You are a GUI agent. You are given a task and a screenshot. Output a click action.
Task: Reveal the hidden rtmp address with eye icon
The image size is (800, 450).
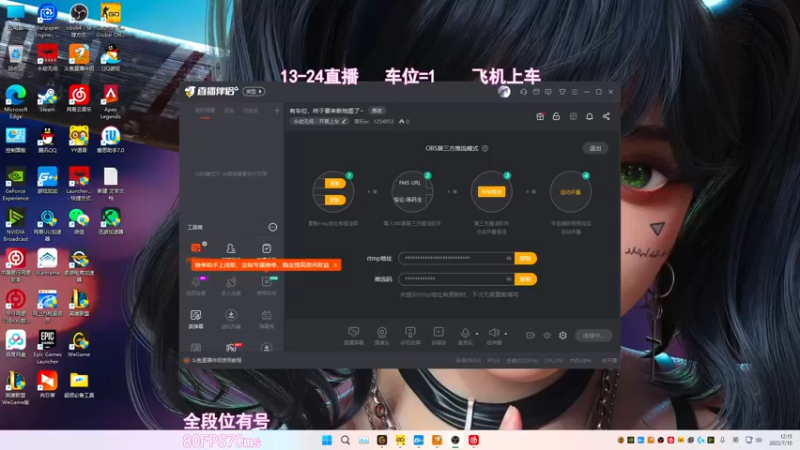(x=509, y=258)
